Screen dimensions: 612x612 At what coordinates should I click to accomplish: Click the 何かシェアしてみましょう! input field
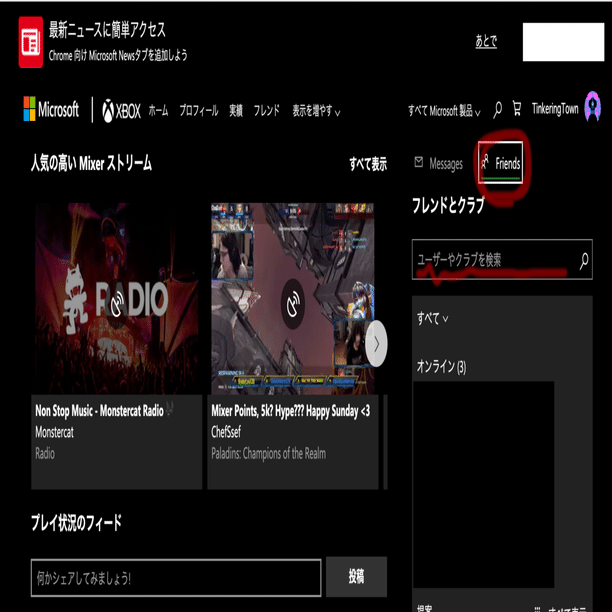coord(176,578)
